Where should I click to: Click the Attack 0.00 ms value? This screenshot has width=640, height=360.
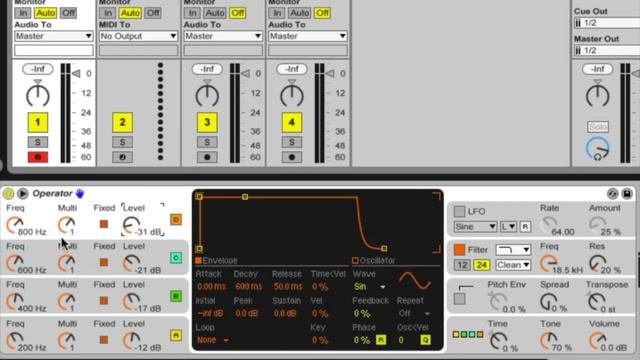(x=211, y=287)
